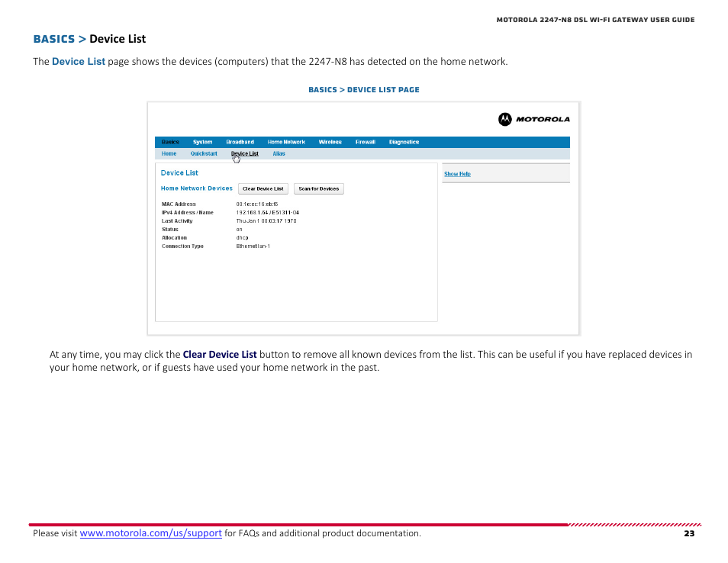The image size is (728, 563).
Task: Click the bold Device List text in intro sentence
Action: click(x=79, y=62)
